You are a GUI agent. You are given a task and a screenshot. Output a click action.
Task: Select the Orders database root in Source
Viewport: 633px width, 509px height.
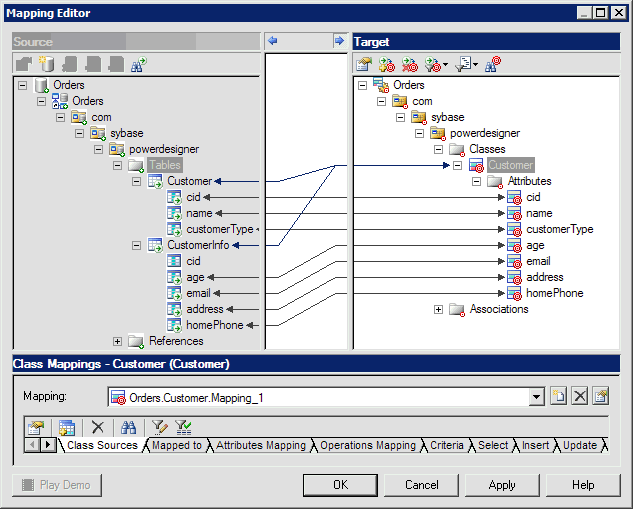[x=69, y=85]
